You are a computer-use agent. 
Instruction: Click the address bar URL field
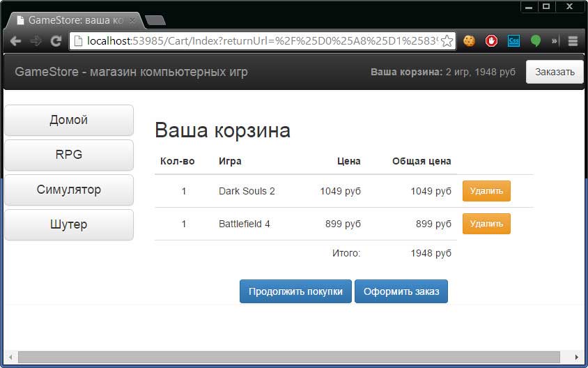point(263,41)
